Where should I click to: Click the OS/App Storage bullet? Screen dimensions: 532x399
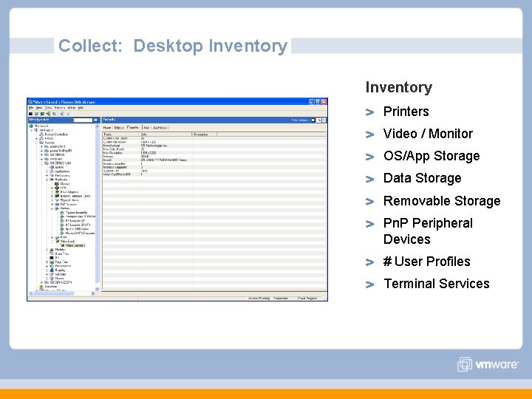432,156
